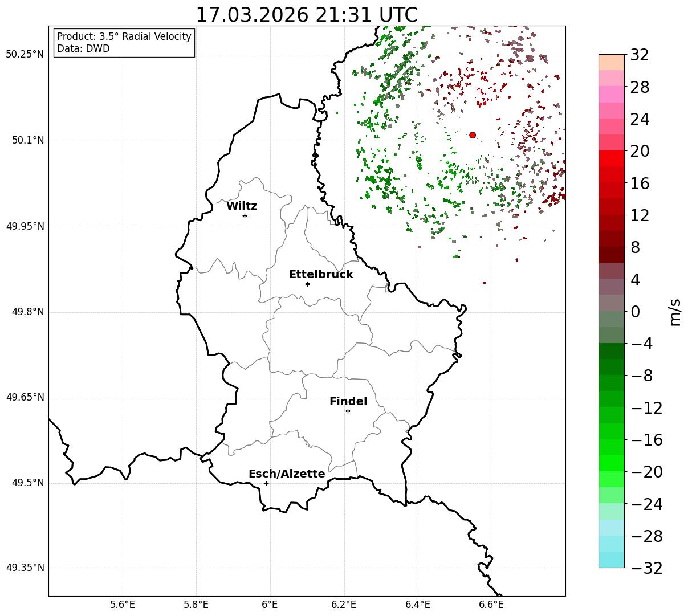Click the 5.8°E longitude label
The width and height of the screenshot is (688, 616).
tap(196, 605)
